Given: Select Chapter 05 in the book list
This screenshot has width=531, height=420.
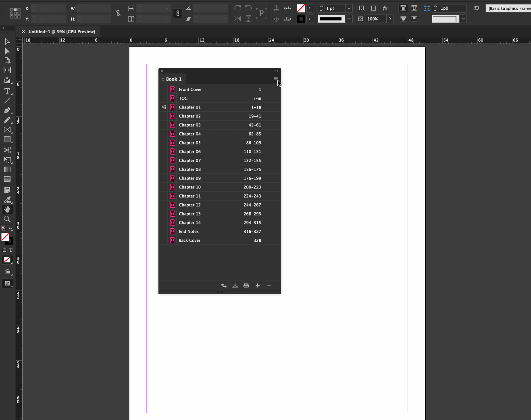Looking at the screenshot, I should pyautogui.click(x=220, y=143).
